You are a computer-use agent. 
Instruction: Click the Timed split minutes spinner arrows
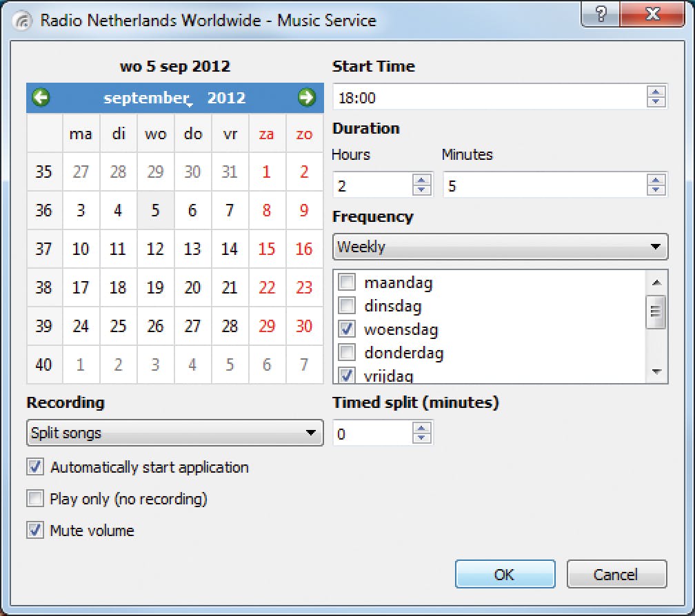click(x=422, y=433)
